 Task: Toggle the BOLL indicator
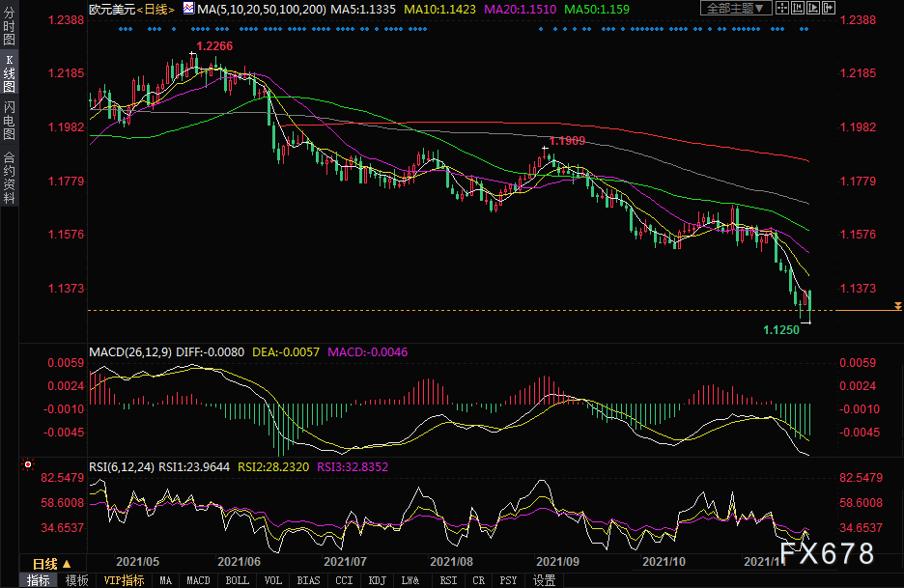(x=238, y=580)
